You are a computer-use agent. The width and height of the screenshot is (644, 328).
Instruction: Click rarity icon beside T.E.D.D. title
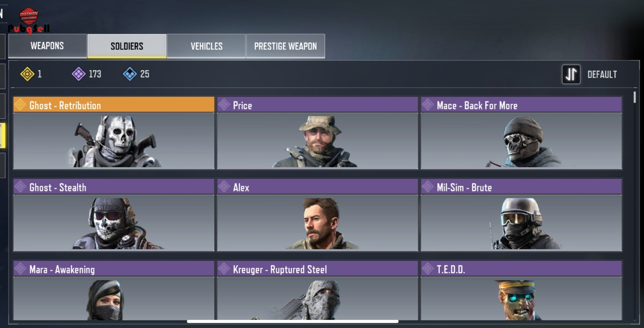[428, 269]
